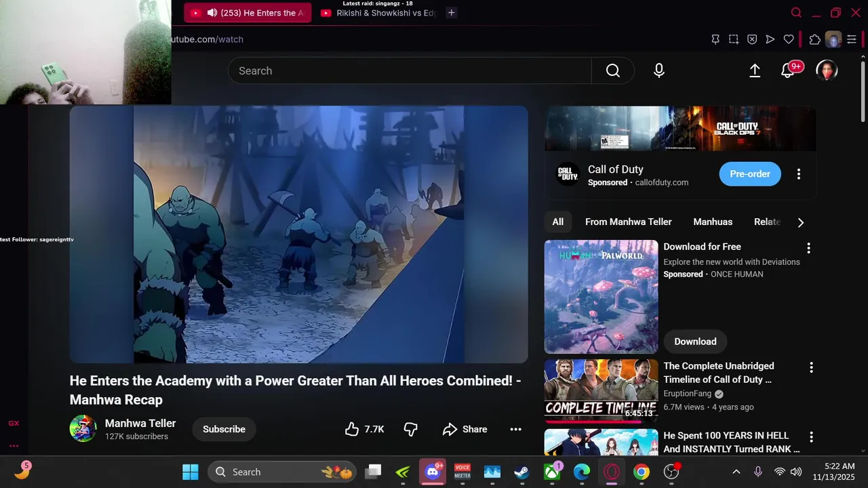Click the browser address bar URL
This screenshot has width=868, height=488.
coord(207,39)
